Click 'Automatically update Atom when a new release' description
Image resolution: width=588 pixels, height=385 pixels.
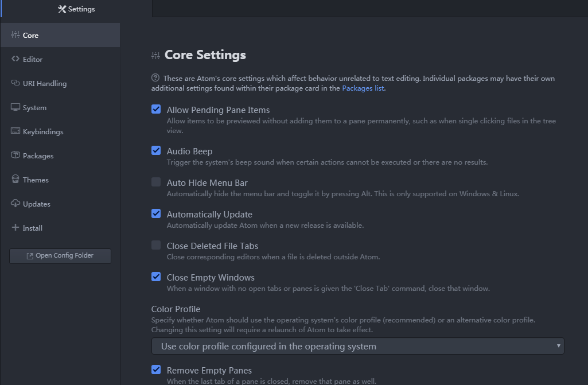[265, 225]
